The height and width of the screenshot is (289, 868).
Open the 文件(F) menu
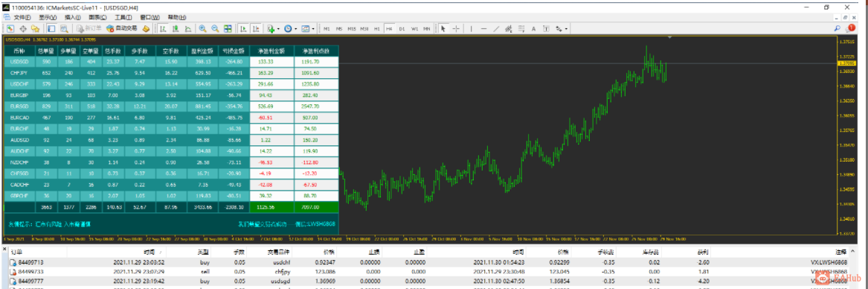(22, 17)
